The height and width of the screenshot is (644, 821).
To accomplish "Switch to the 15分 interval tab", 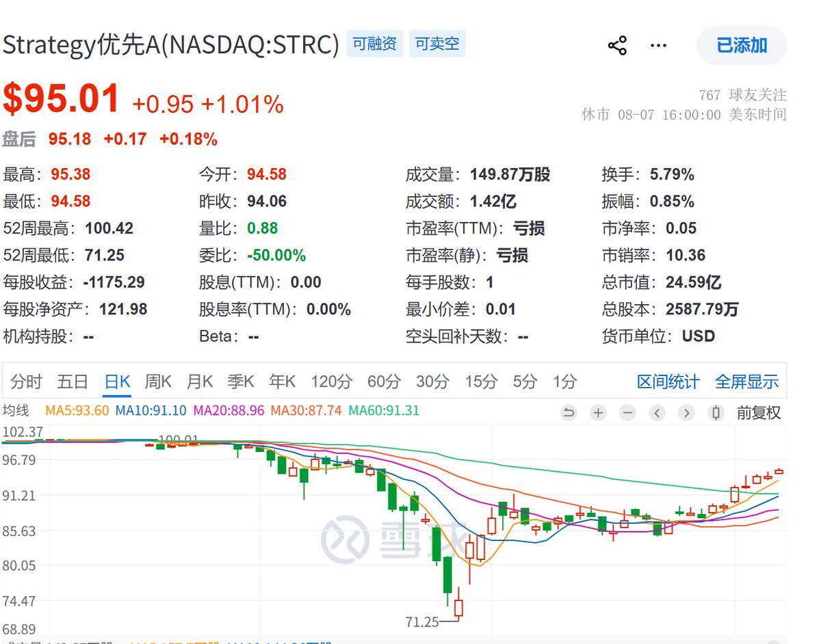I will pos(481,381).
